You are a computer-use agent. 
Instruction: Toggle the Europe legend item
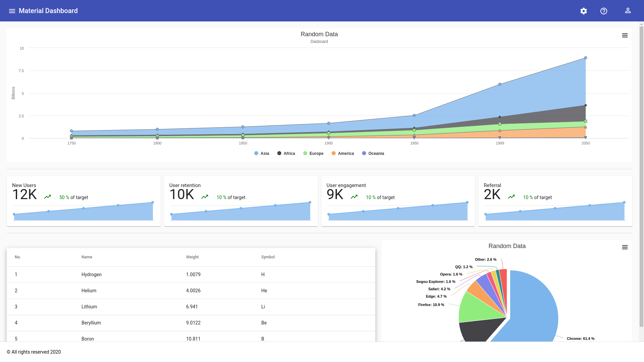pos(316,154)
